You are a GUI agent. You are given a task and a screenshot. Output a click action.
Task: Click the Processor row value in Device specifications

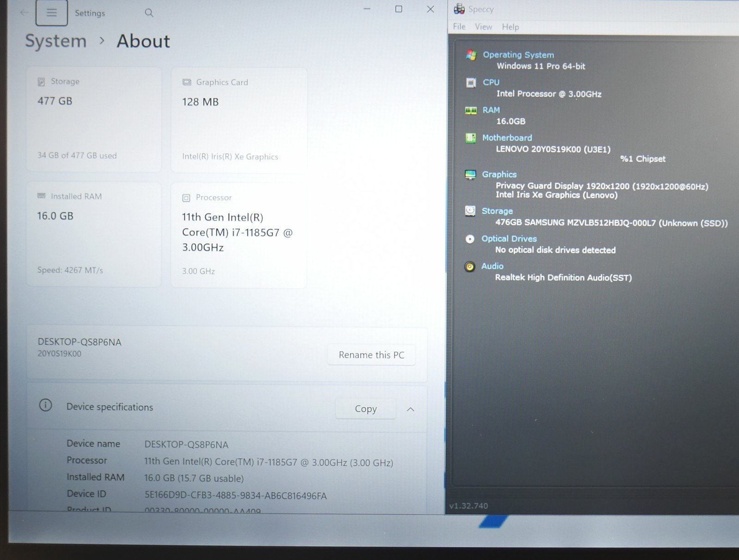pos(269,462)
